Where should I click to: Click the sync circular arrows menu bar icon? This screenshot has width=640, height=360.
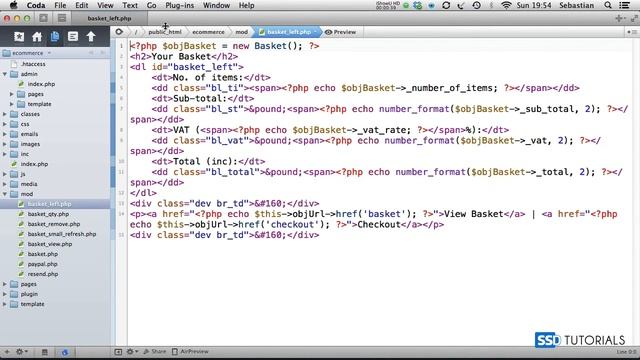pyautogui.click(x=446, y=5)
